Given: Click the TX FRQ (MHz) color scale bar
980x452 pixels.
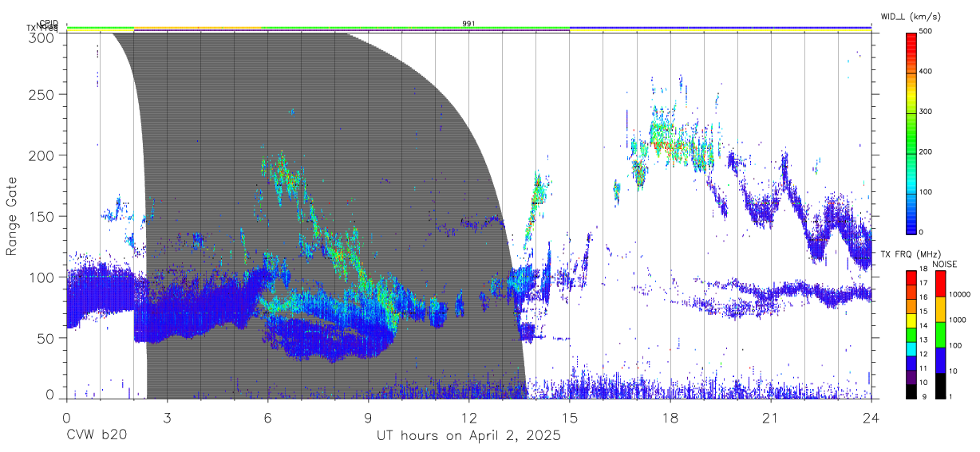Looking at the screenshot, I should click(912, 335).
